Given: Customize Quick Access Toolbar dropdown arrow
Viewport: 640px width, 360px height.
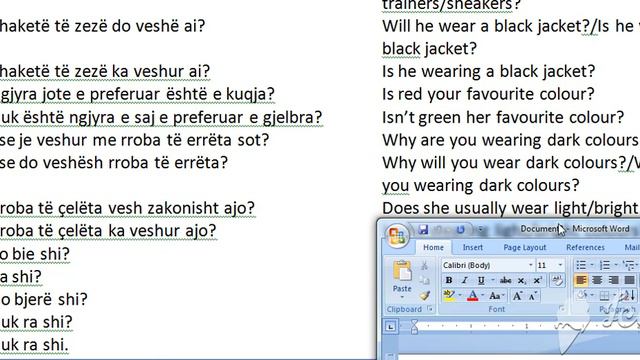Looking at the screenshot, I should point(480,230).
